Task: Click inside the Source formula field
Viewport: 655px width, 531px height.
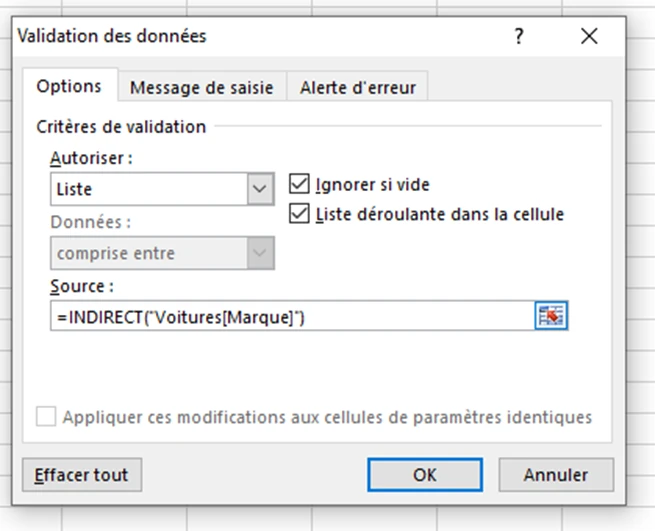Action: pyautogui.click(x=290, y=317)
